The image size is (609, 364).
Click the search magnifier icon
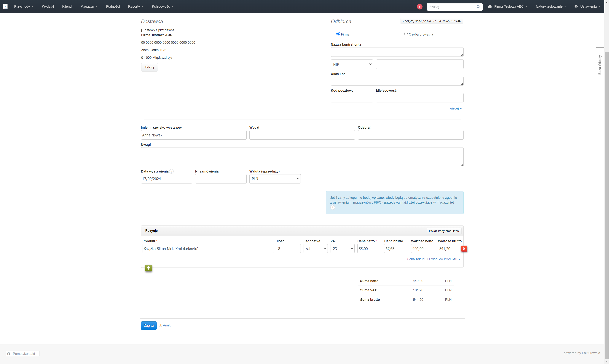click(478, 7)
